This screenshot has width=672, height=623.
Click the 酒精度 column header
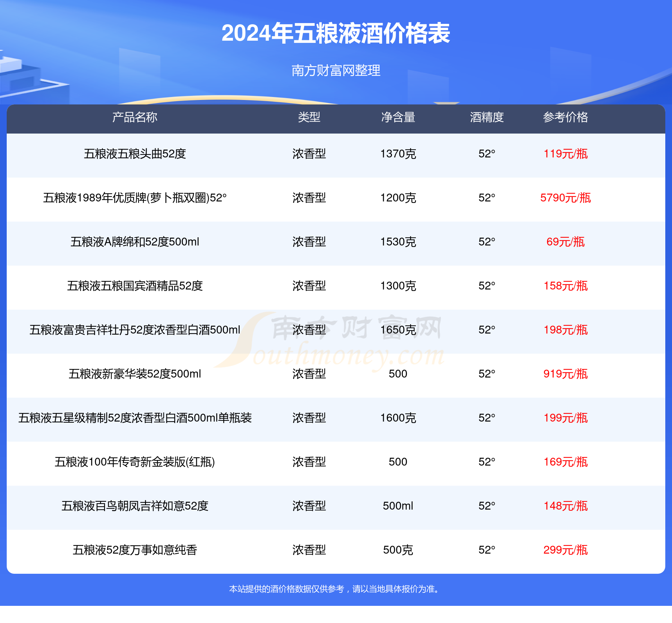[487, 117]
